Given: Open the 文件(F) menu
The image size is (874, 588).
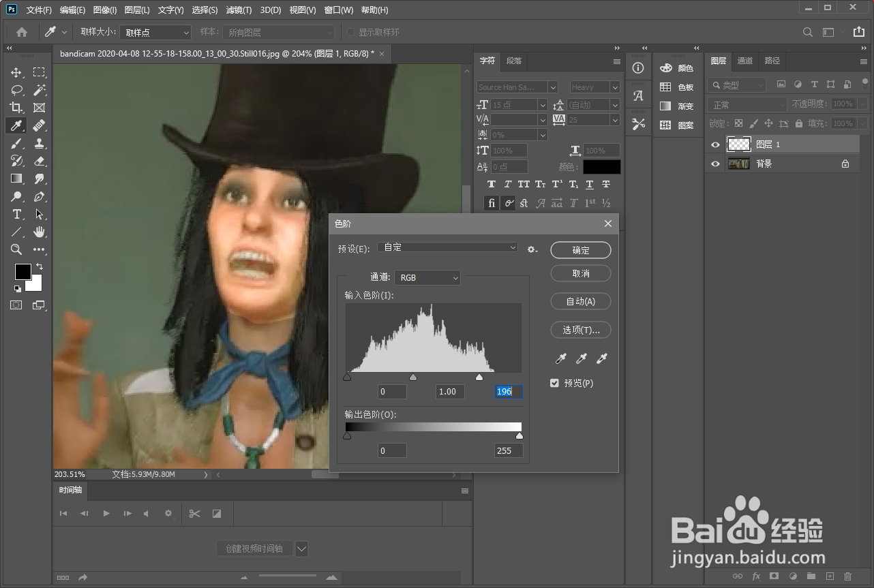Looking at the screenshot, I should click(x=39, y=10).
